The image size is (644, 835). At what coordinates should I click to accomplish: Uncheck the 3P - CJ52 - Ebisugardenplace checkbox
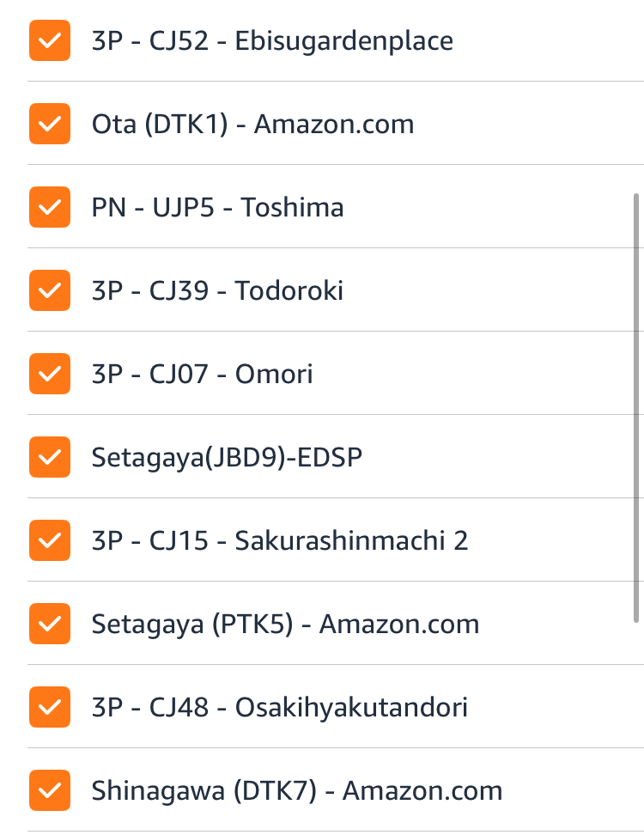[49, 40]
